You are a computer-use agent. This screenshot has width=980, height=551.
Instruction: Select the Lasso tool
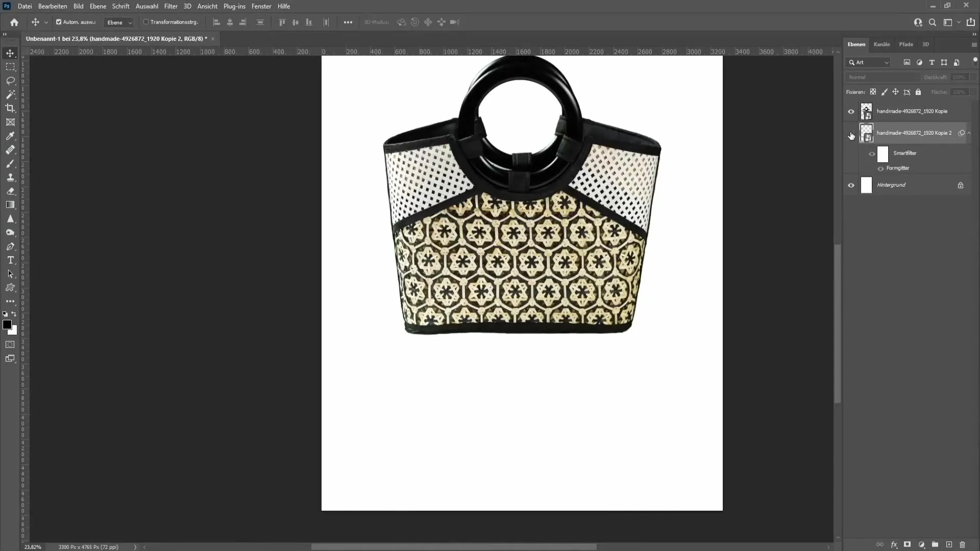click(10, 80)
